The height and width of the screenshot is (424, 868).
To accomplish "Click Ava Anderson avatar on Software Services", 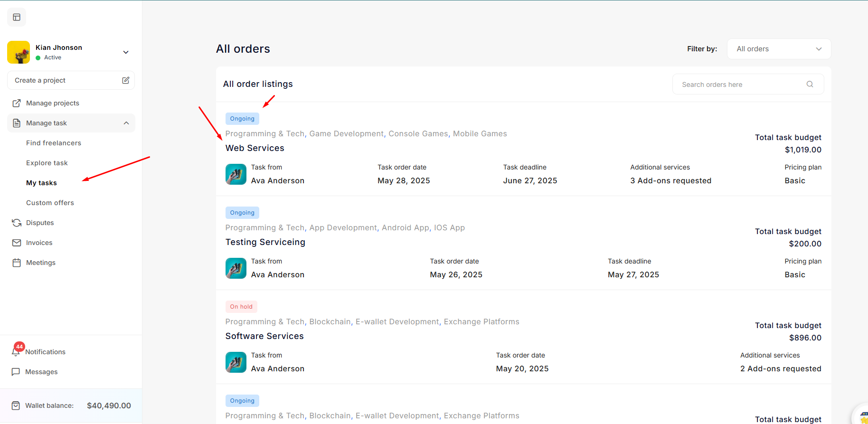I will pyautogui.click(x=236, y=362).
